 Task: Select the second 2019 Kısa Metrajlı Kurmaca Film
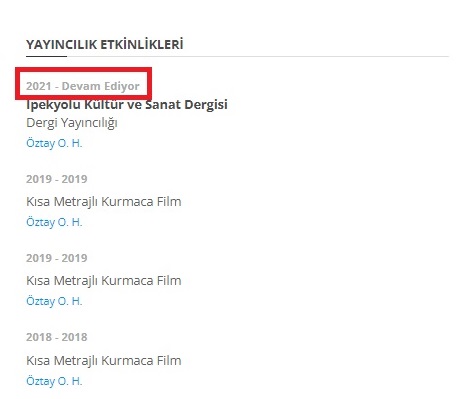[x=104, y=281]
